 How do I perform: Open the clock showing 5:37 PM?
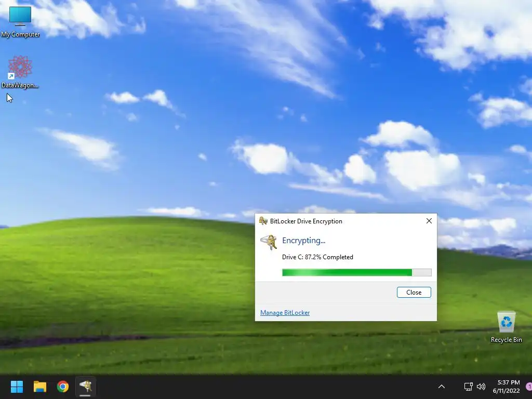coord(506,387)
